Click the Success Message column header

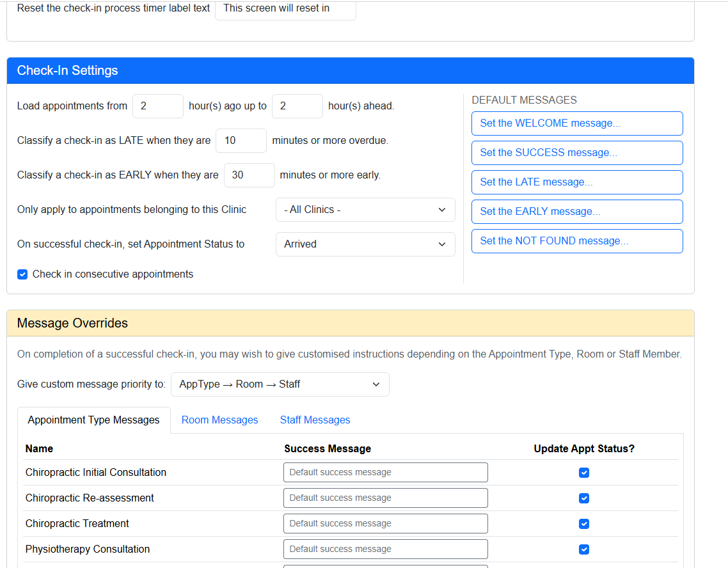pyautogui.click(x=328, y=449)
